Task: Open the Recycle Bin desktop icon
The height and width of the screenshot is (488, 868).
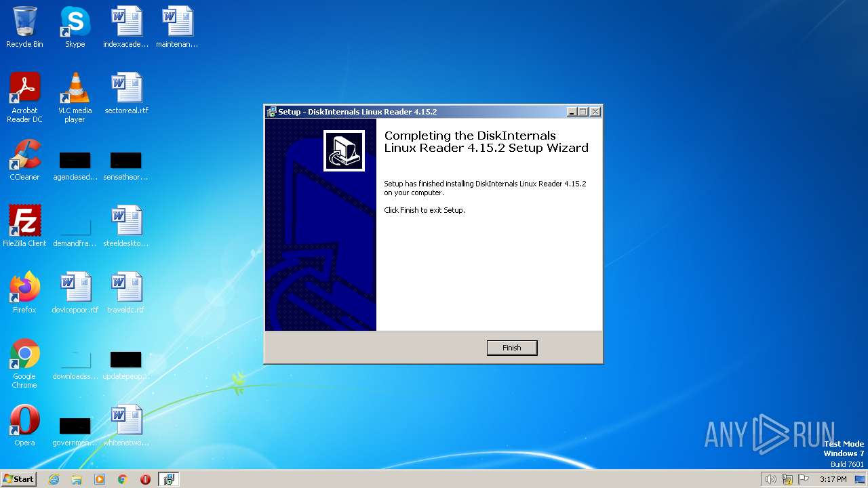Action: tap(24, 27)
